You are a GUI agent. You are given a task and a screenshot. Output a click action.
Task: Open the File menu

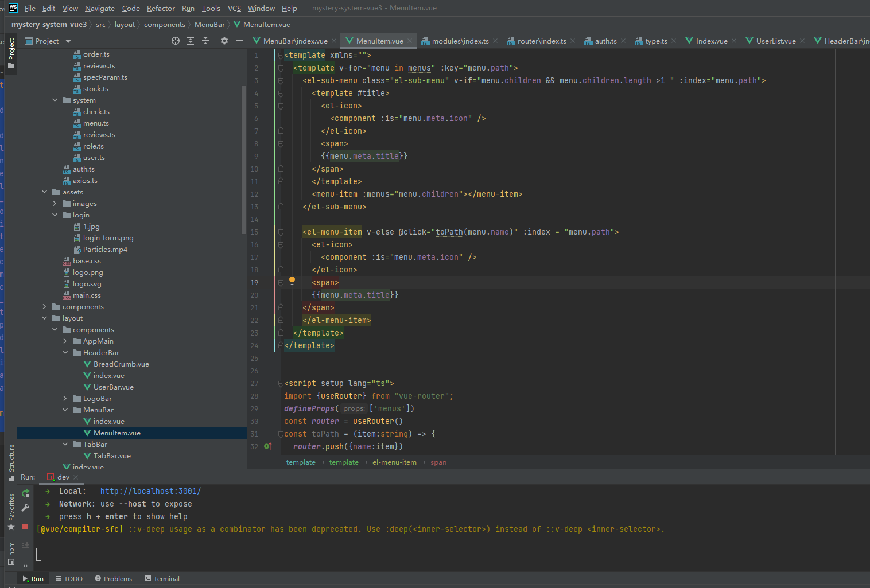(x=30, y=8)
